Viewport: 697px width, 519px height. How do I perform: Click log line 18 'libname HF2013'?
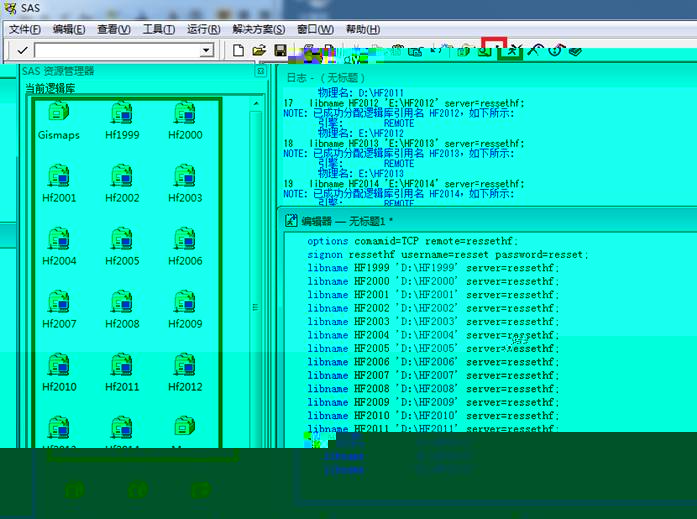click(x=404, y=144)
